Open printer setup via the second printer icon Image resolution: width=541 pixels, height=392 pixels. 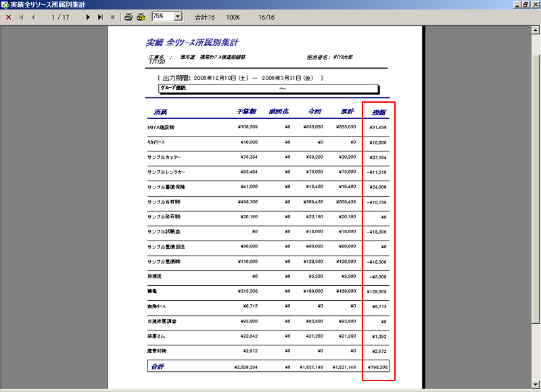pos(141,17)
